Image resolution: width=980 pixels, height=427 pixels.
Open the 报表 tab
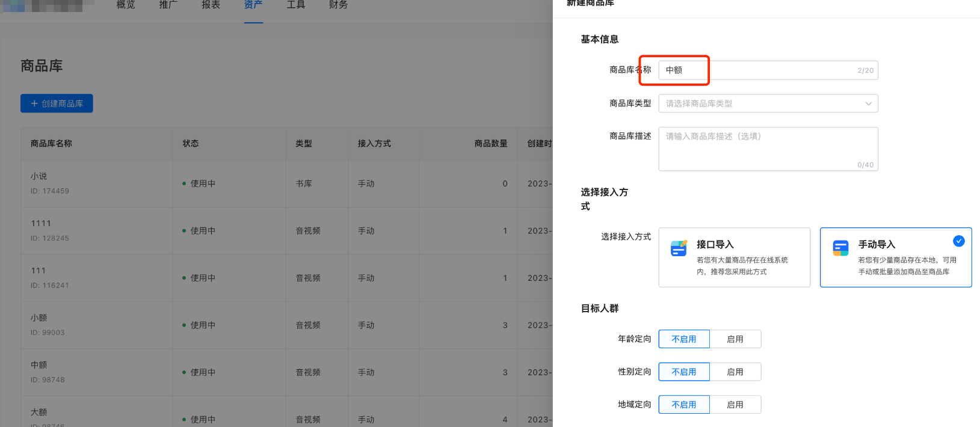coord(211,5)
